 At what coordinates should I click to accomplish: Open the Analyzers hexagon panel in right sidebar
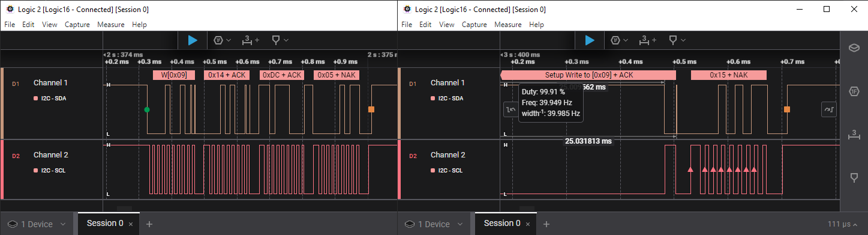[x=855, y=91]
